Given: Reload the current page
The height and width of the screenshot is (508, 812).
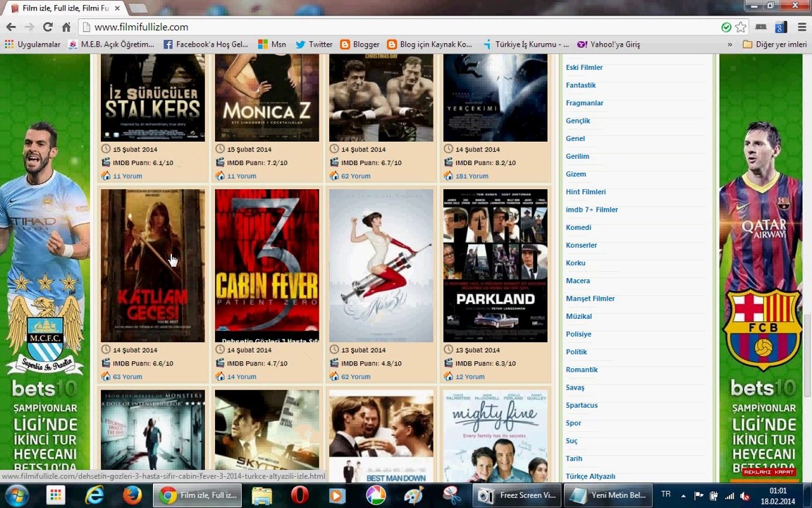Looking at the screenshot, I should tap(48, 27).
